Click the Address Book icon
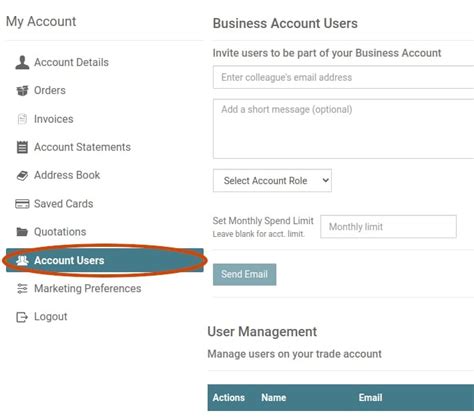Image resolution: width=474 pixels, height=417 pixels. pos(22,175)
